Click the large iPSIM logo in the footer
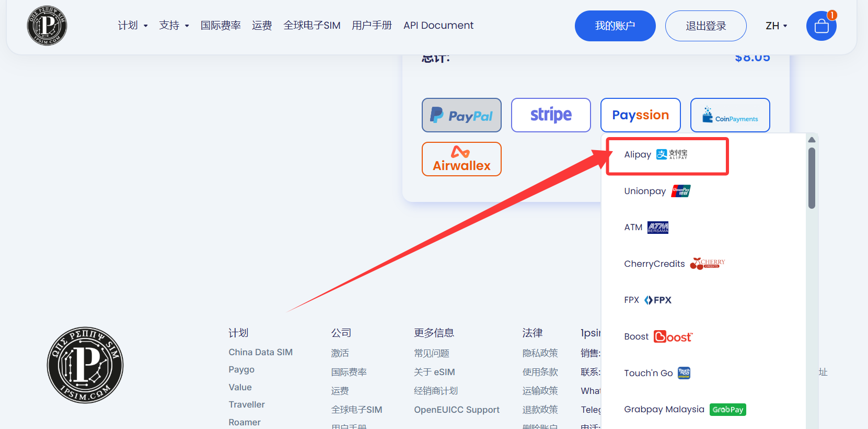The width and height of the screenshot is (868, 429). pos(85,365)
